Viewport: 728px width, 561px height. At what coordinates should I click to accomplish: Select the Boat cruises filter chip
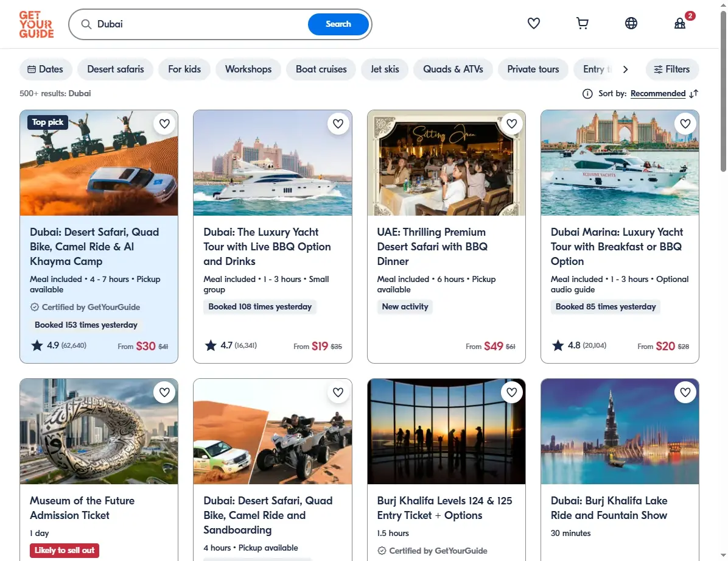click(321, 69)
